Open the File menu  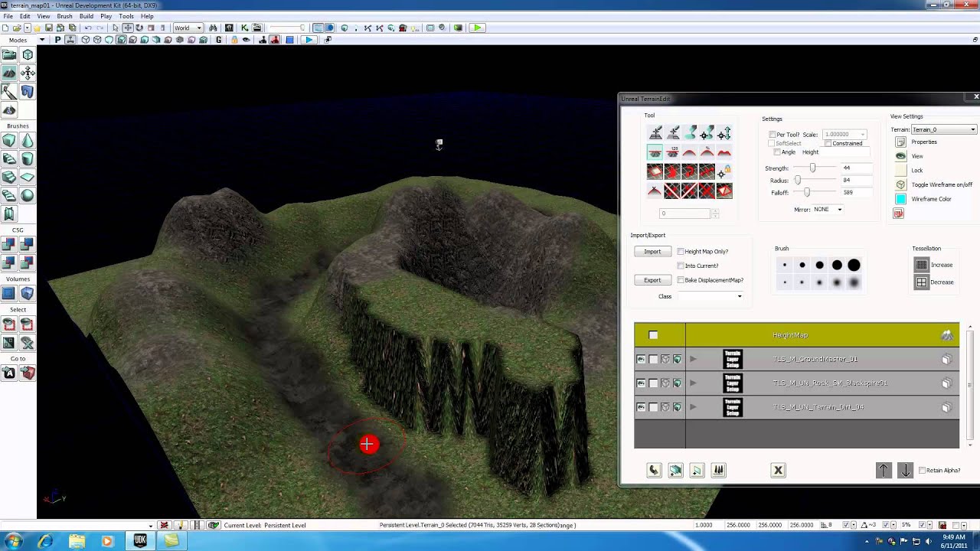coord(8,16)
